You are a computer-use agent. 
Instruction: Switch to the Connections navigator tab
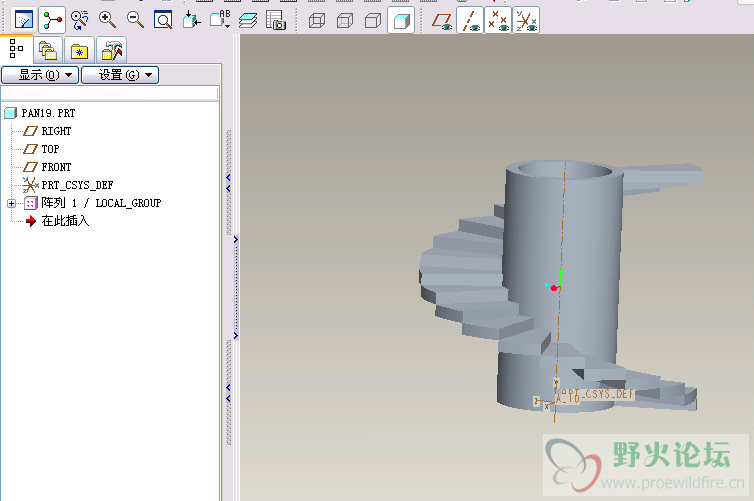112,50
